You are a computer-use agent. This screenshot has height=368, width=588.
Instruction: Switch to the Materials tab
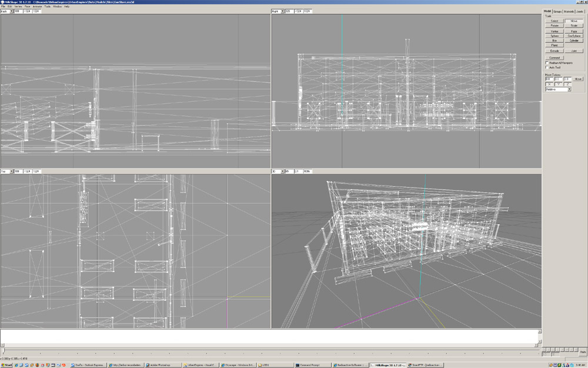[x=569, y=12]
